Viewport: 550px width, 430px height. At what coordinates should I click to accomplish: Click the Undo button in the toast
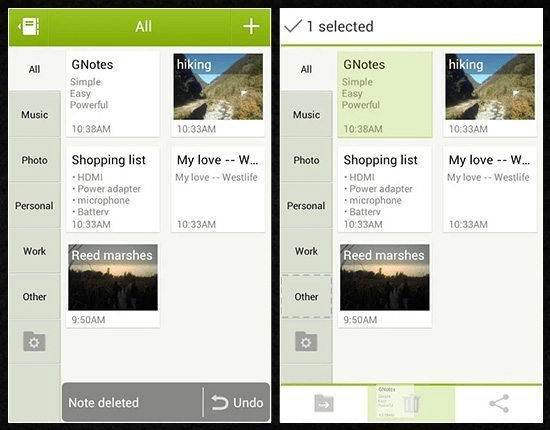point(237,403)
